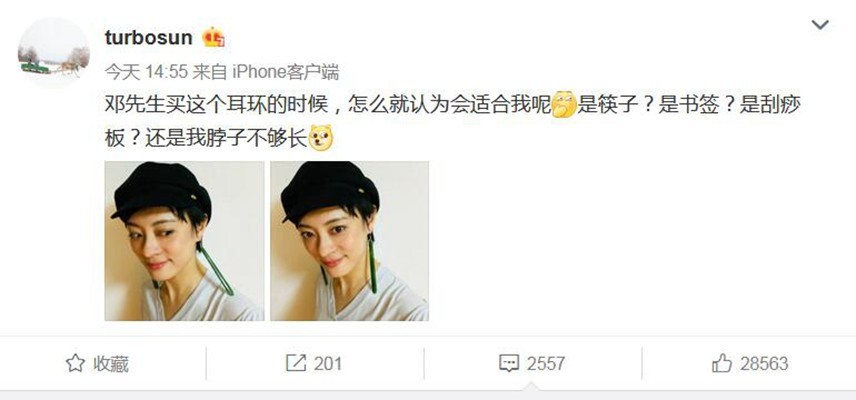Open the 今天 14:55 timestamp link
This screenshot has width=856, height=400.
coord(146,71)
